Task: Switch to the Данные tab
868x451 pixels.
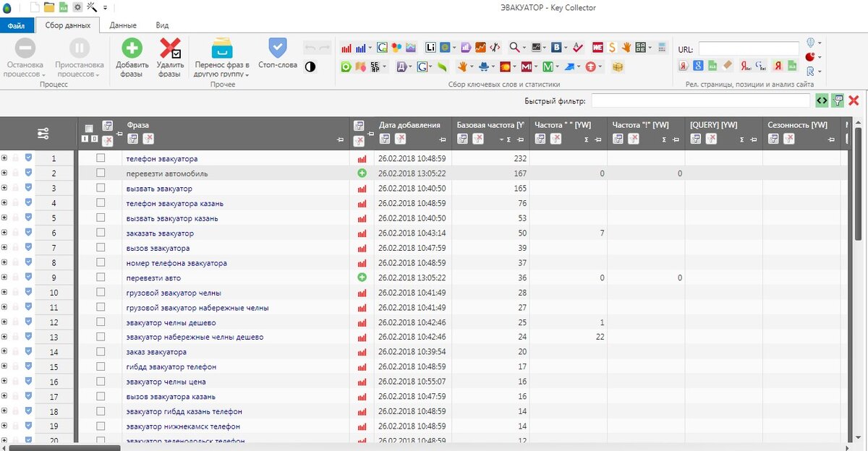Action: click(x=123, y=25)
